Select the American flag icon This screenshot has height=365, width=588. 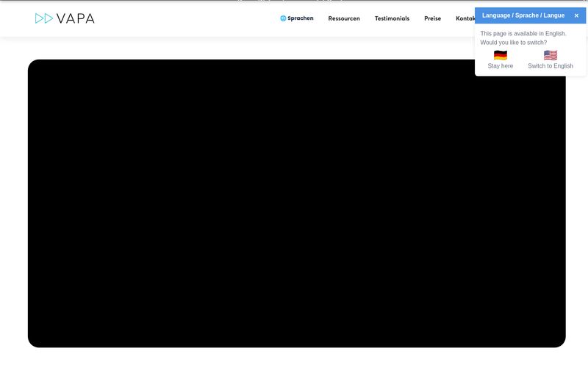(551, 55)
